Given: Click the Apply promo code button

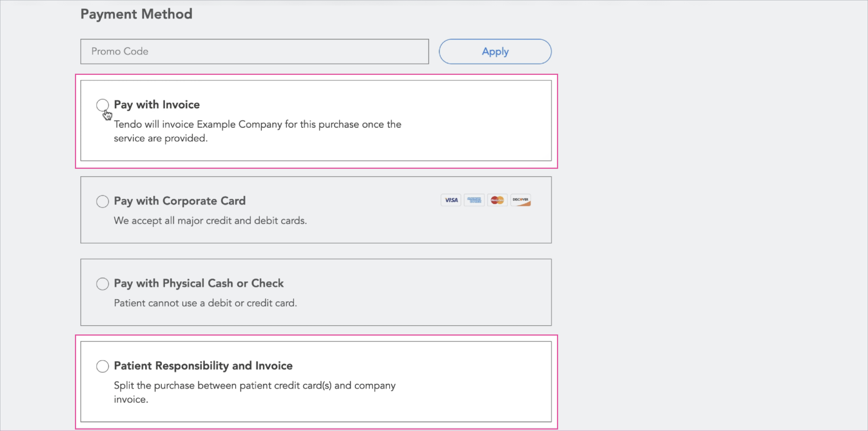Looking at the screenshot, I should coord(495,51).
